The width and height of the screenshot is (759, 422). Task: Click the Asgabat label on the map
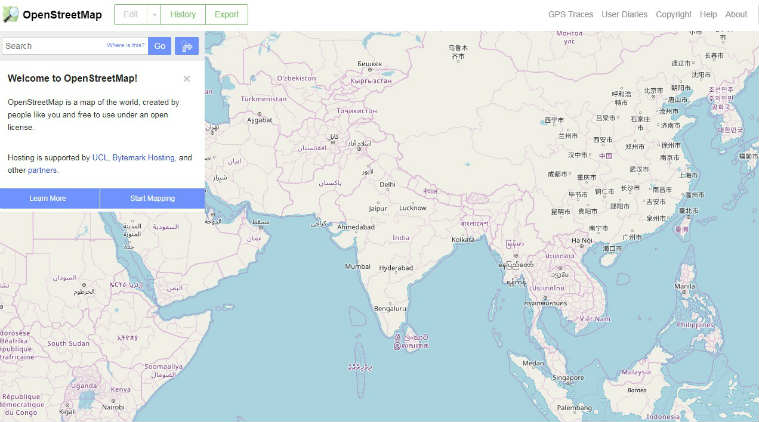pos(259,120)
